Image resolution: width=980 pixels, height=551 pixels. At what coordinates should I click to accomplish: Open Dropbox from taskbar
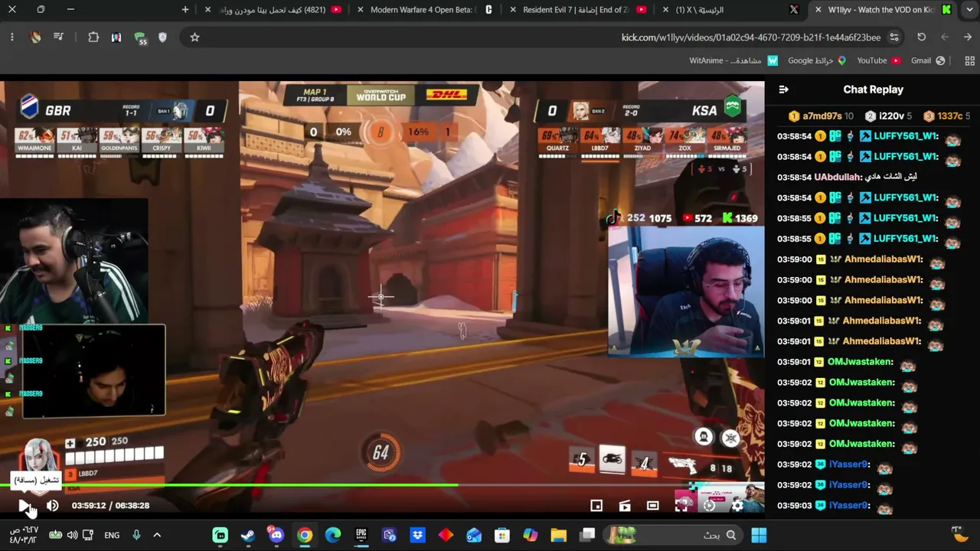(x=417, y=535)
